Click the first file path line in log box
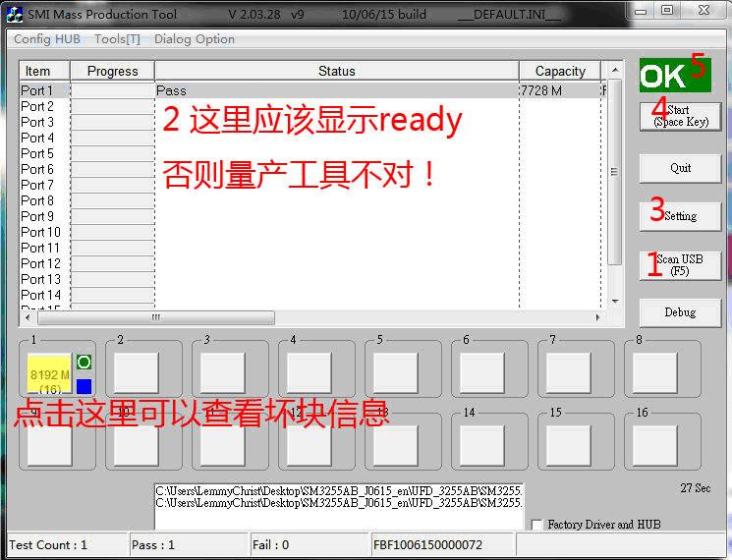Screen dimensions: 732x560 pos(338,490)
